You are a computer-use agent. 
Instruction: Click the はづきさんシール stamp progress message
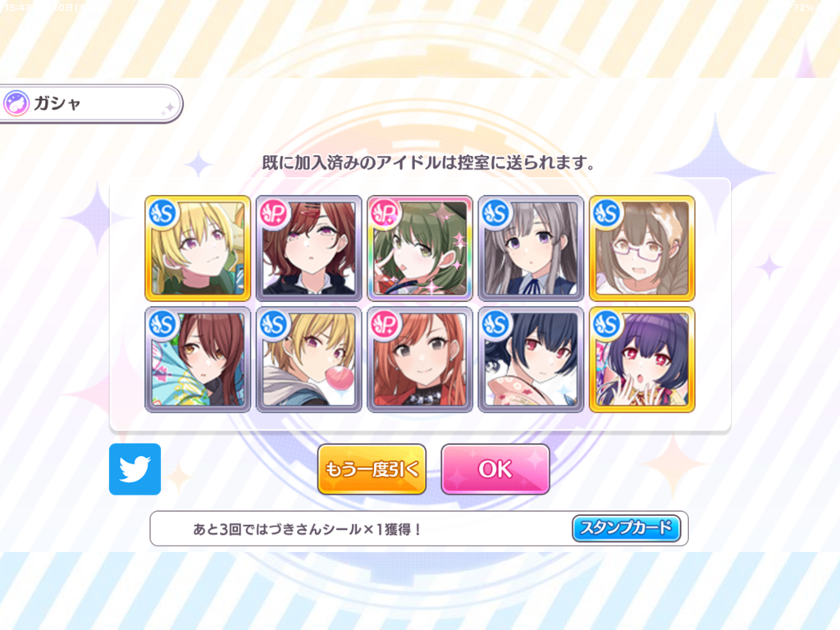308,529
